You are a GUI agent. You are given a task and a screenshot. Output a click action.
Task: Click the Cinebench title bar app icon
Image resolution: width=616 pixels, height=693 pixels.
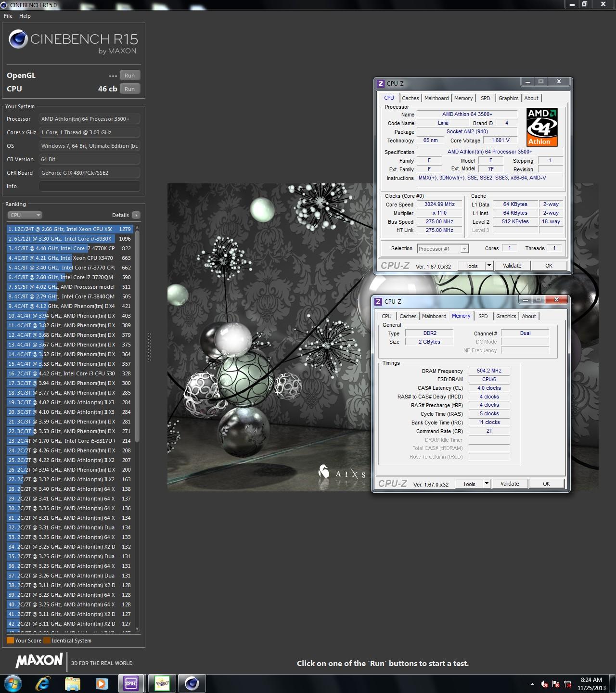[4, 5]
